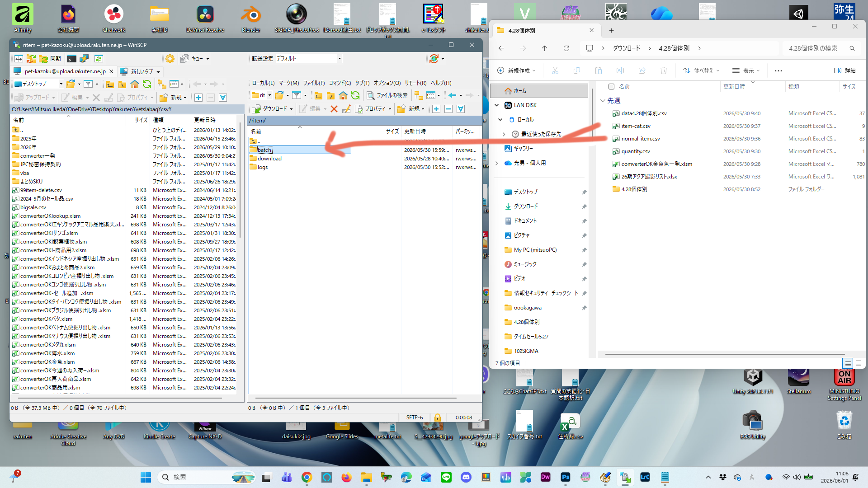
Task: Click the select-all icon in remote toolbar
Action: [x=461, y=109]
